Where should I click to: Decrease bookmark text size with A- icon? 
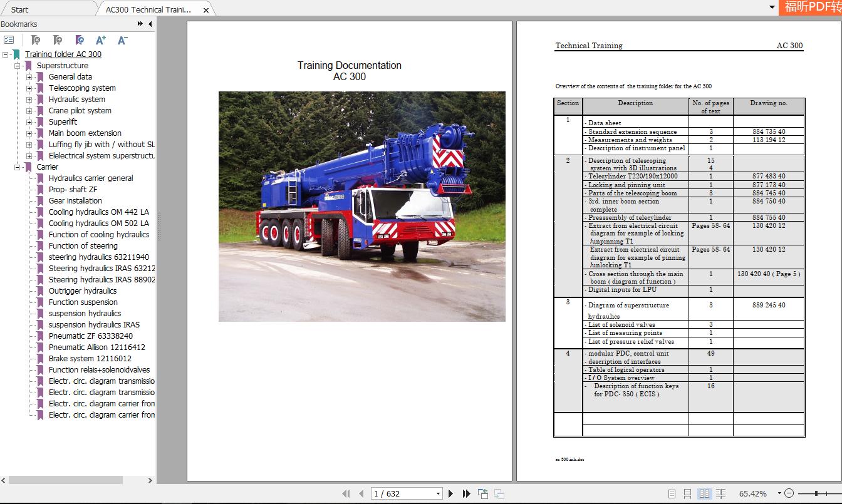click(122, 39)
